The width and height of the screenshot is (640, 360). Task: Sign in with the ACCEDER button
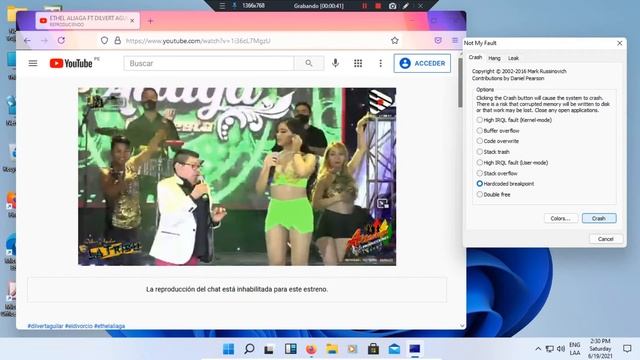(422, 63)
